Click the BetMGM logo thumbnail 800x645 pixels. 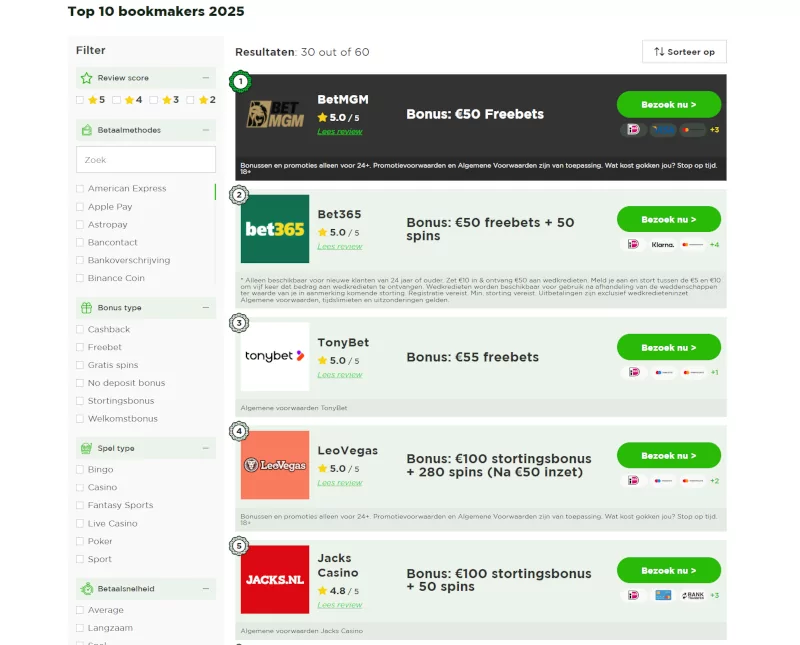coord(275,114)
